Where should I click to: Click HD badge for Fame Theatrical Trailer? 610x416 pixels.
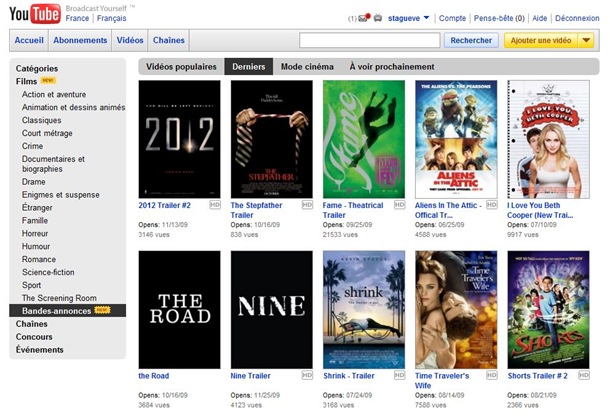coord(400,205)
